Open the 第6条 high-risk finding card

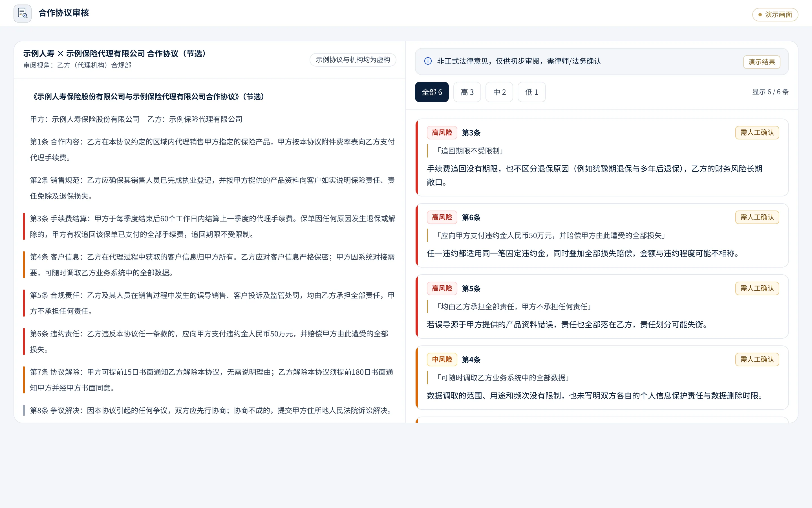coord(602,236)
